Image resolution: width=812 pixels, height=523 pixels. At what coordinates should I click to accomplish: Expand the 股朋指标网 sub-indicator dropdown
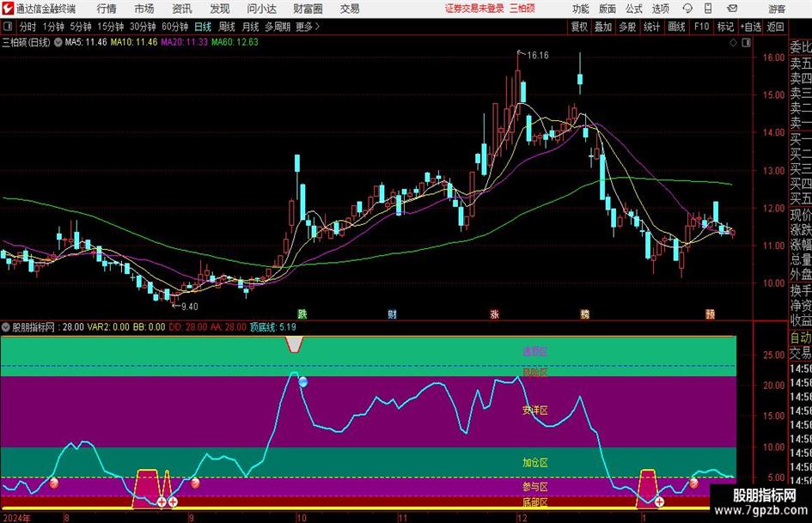6,327
